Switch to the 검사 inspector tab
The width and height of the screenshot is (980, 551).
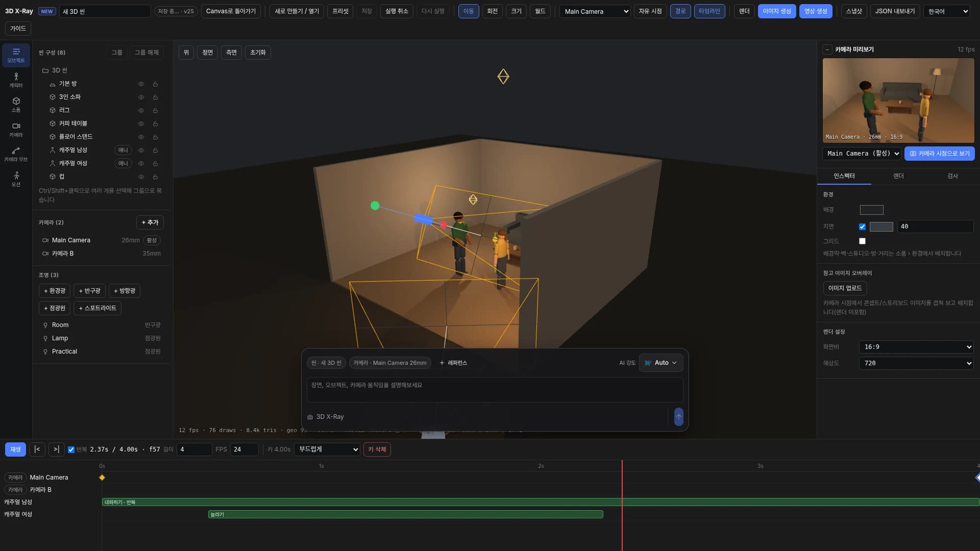pyautogui.click(x=952, y=176)
